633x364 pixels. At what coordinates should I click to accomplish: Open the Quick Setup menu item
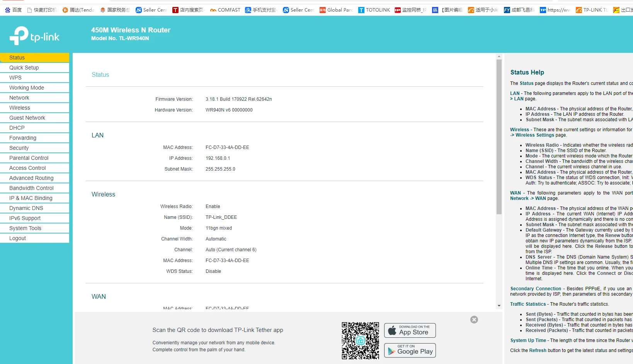coord(34,68)
